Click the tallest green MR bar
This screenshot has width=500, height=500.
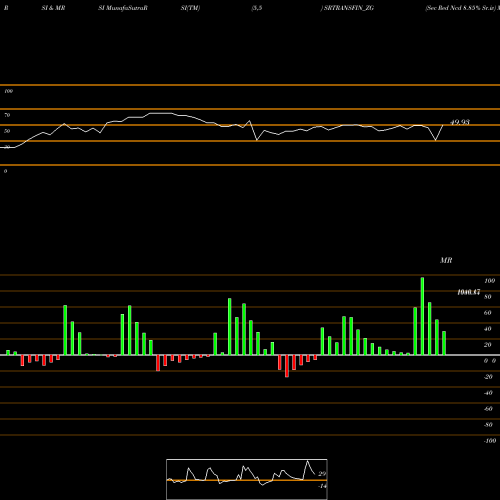[x=422, y=316]
